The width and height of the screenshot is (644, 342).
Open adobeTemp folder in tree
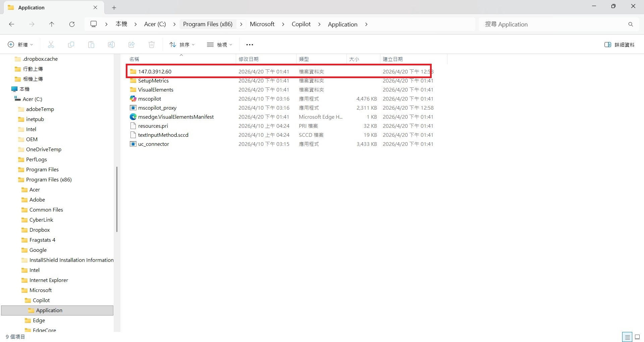(x=36, y=109)
